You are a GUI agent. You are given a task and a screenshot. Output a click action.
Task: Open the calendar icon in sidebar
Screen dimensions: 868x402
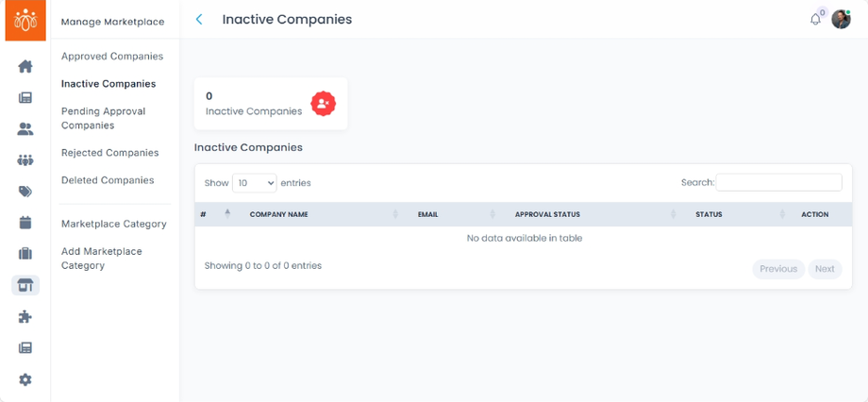tap(25, 223)
